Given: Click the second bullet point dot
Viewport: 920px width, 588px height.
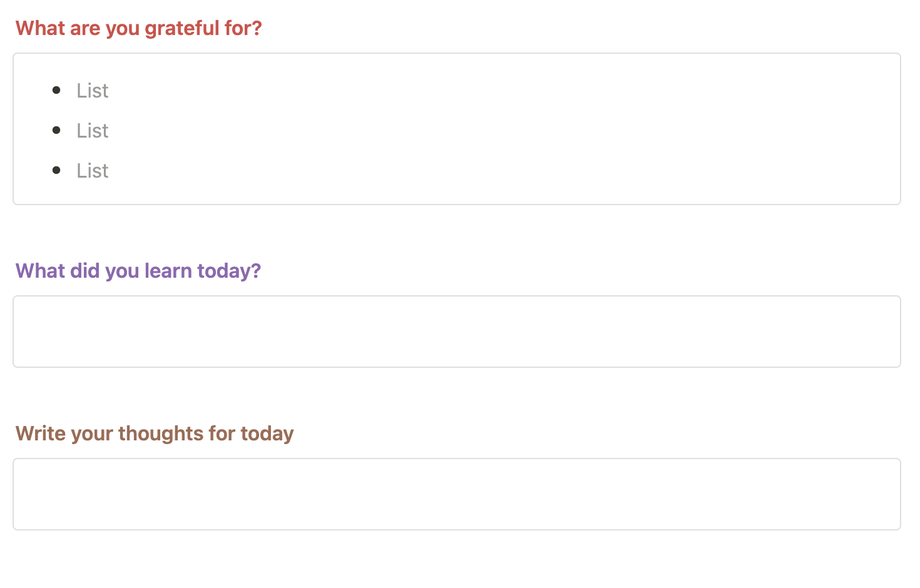Looking at the screenshot, I should (56, 130).
